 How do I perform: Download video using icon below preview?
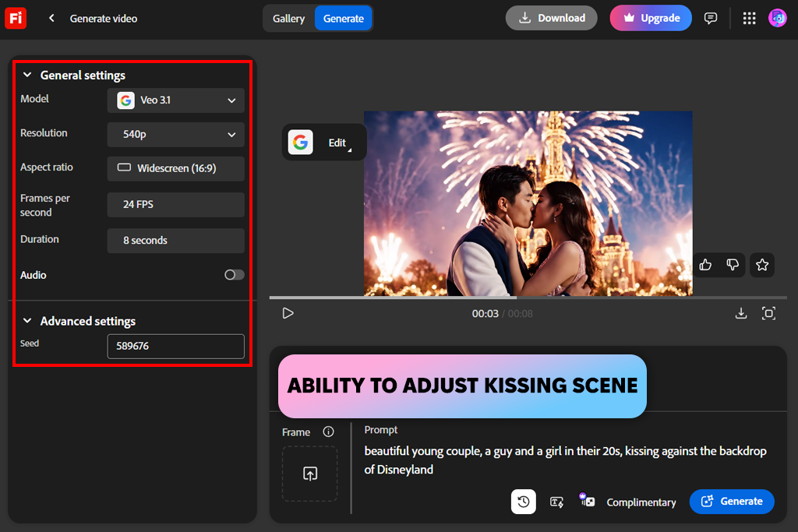[741, 313]
